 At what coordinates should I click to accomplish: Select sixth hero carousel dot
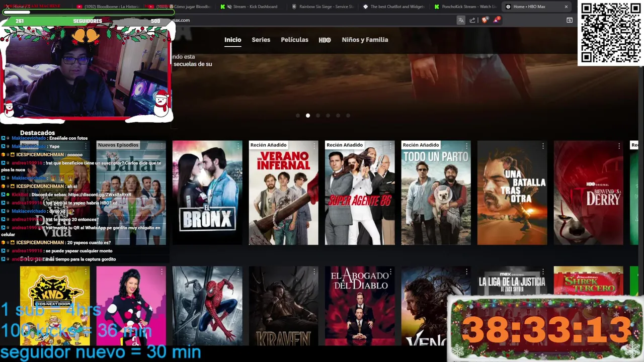(348, 116)
